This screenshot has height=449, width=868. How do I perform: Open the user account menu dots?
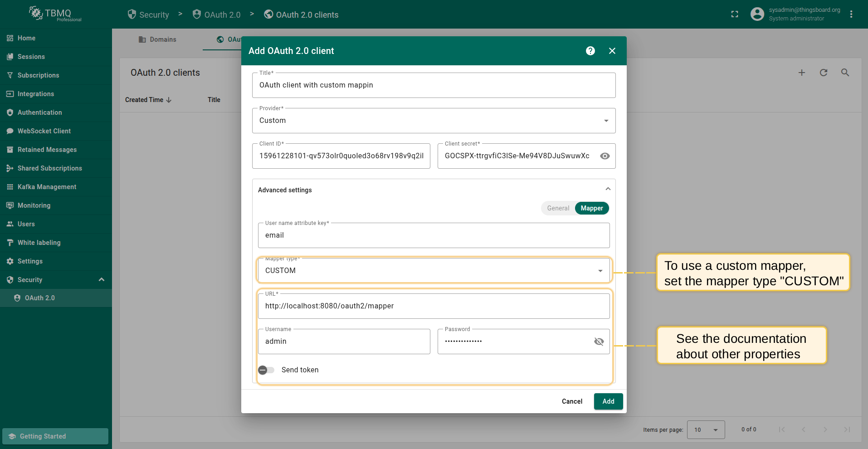pyautogui.click(x=851, y=15)
